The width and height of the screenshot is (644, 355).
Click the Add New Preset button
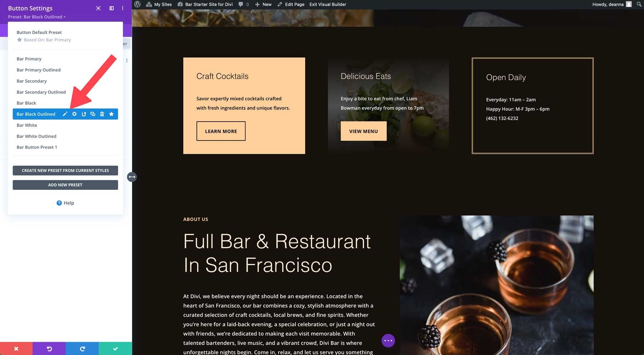(65, 185)
